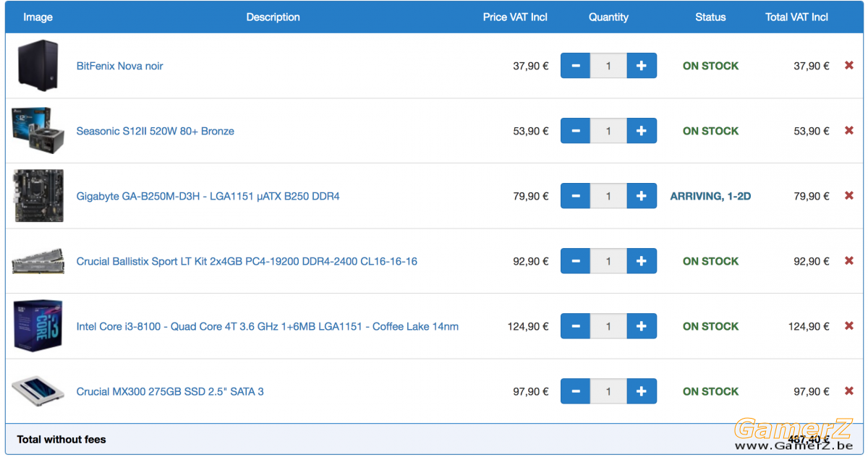Click the Image column header
868x457 pixels.
pos(38,17)
